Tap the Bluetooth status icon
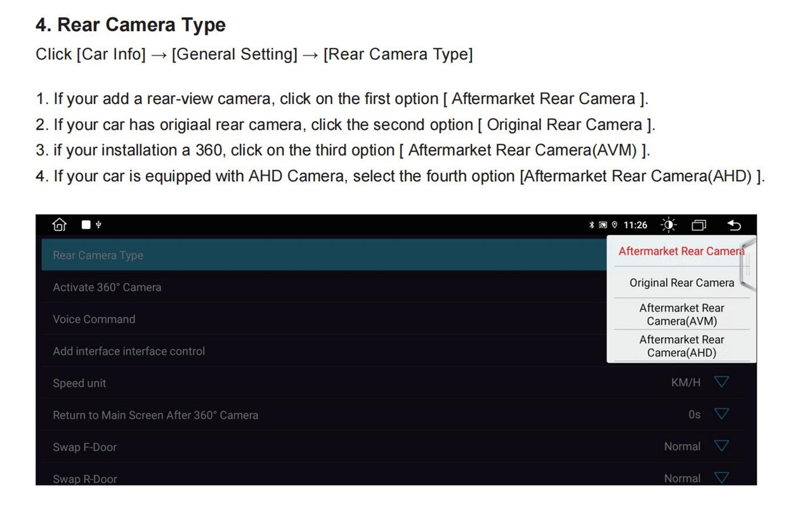Image resolution: width=812 pixels, height=508 pixels. click(x=591, y=225)
